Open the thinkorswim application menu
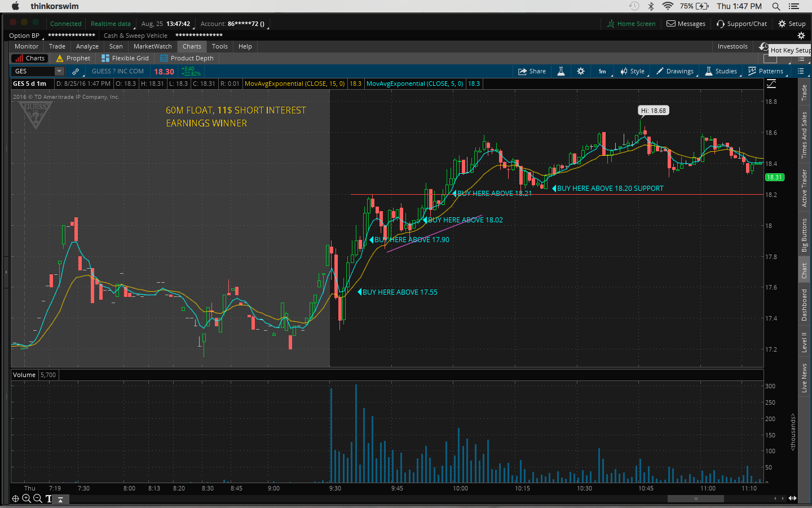 pyautogui.click(x=55, y=6)
